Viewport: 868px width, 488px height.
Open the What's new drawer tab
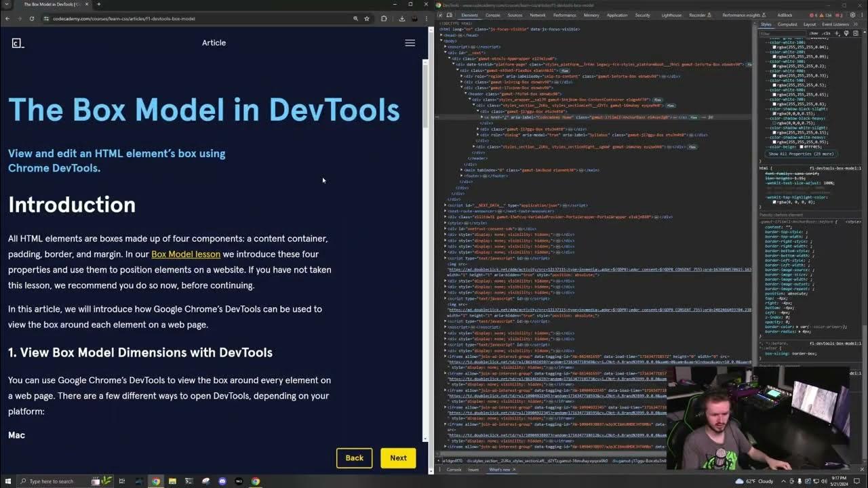[500, 470]
